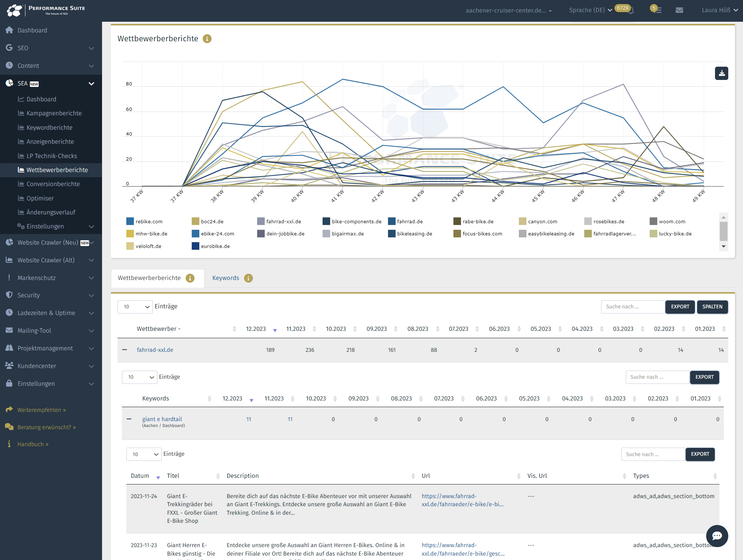Click the Google SEO icon in sidebar
The height and width of the screenshot is (560, 743).
pos(10,48)
